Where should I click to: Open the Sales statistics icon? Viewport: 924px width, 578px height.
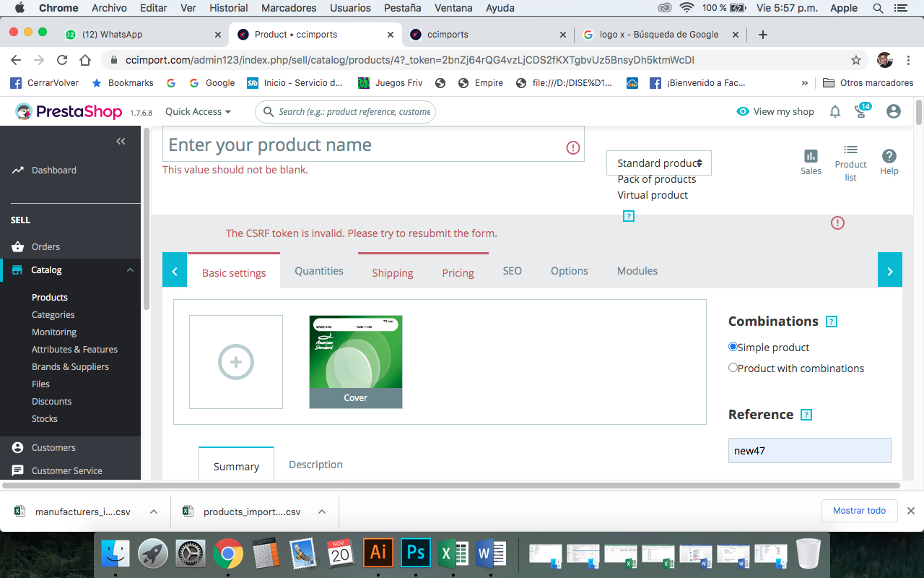pos(811,162)
